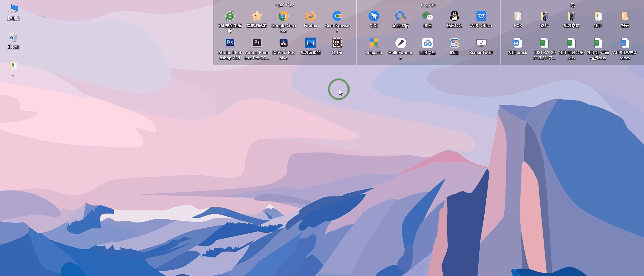Click the ヽ(✿ﾟ▽ﾟ)ノ browser group title

click(x=285, y=5)
